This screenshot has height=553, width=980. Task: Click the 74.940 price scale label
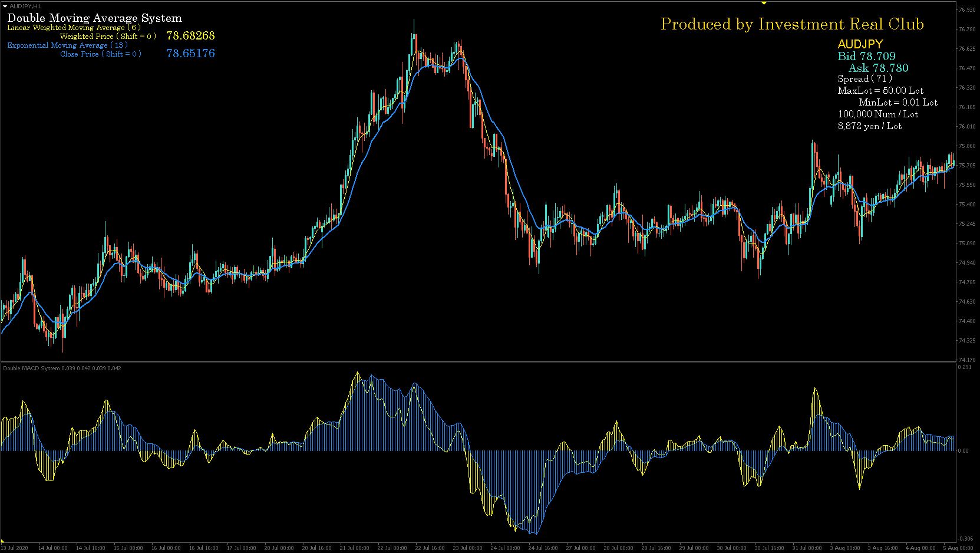point(966,263)
